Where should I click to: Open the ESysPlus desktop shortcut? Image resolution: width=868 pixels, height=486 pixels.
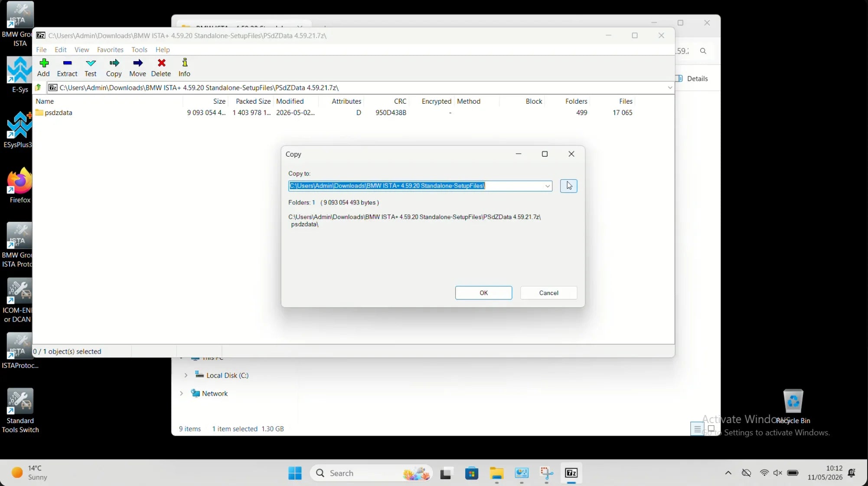18,130
